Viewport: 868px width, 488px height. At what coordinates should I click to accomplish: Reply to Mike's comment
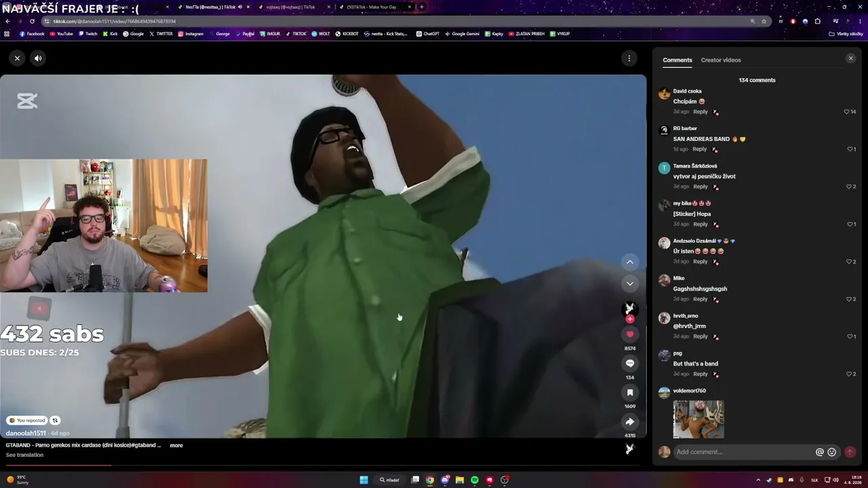coord(701,299)
